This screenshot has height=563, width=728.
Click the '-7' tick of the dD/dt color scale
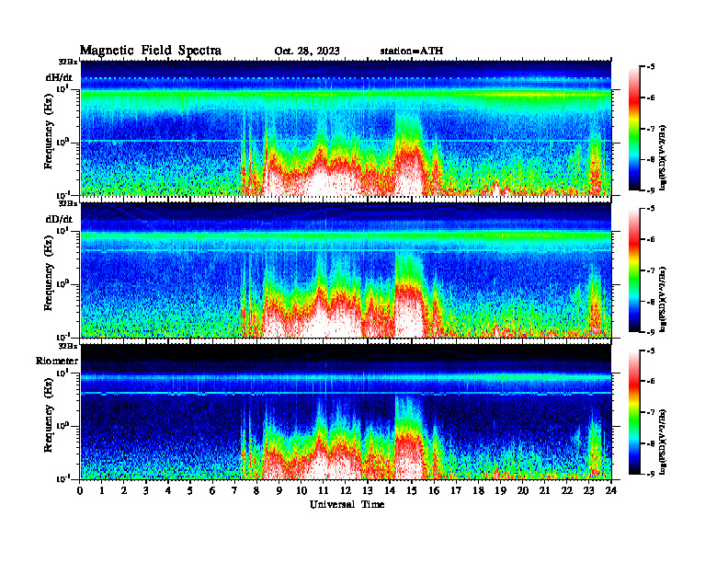tap(650, 270)
